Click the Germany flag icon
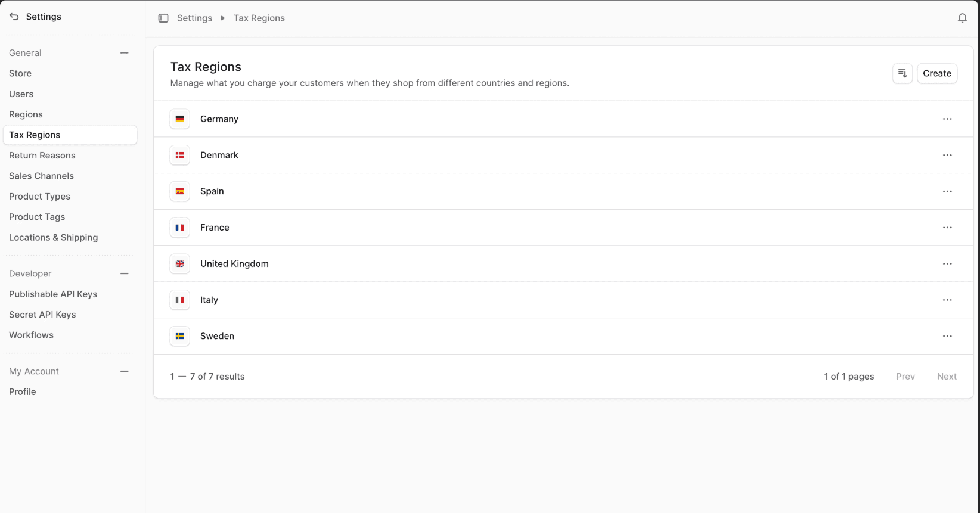This screenshot has height=513, width=980. click(180, 119)
